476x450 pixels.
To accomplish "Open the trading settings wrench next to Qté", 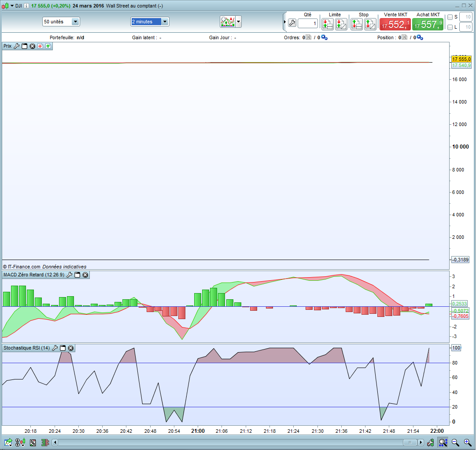I will (292, 23).
